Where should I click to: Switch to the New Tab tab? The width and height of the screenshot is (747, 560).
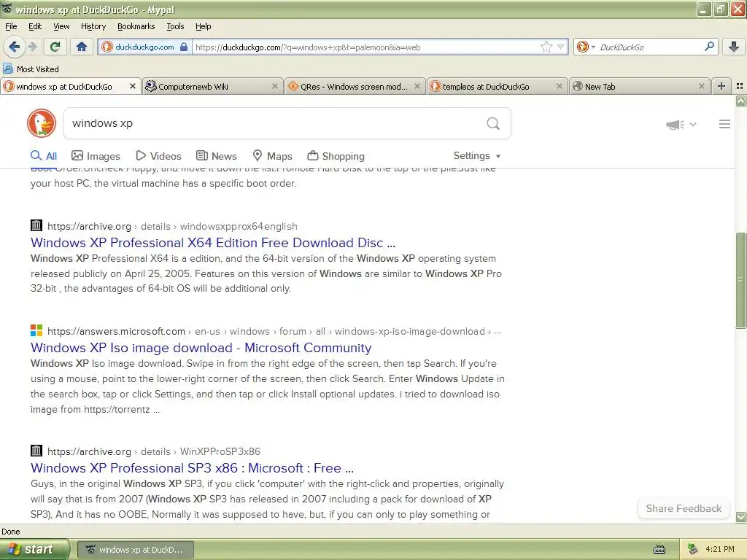tap(639, 86)
